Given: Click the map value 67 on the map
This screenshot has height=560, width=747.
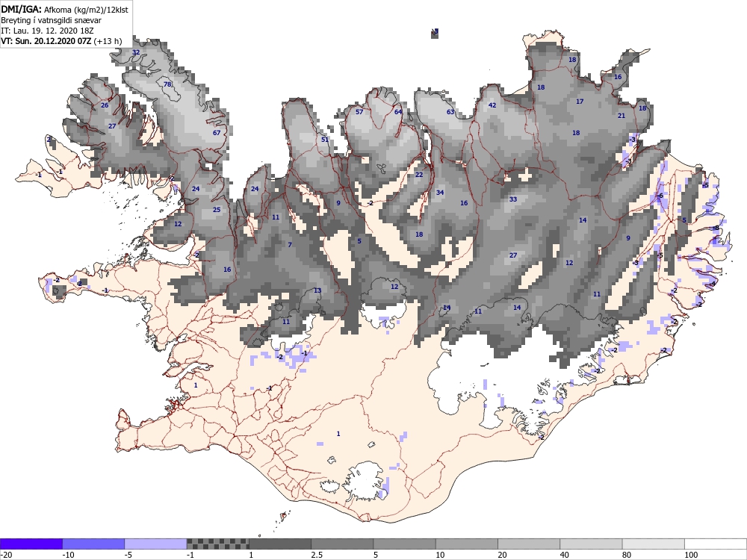Looking at the screenshot, I should (x=217, y=133).
